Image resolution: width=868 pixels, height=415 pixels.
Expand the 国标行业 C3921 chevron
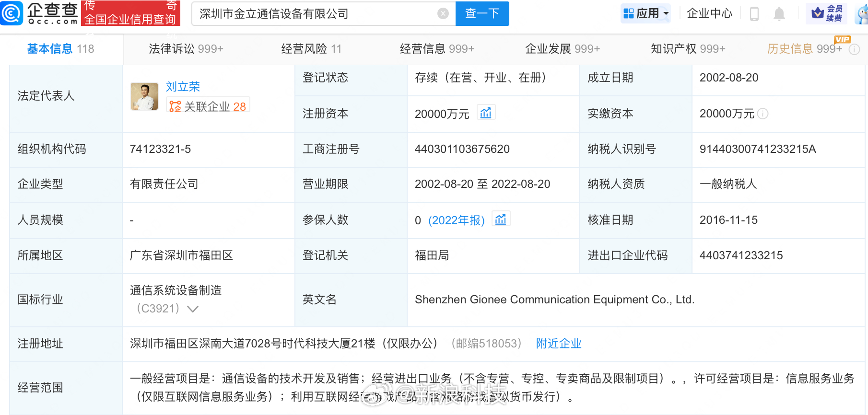coord(193,309)
